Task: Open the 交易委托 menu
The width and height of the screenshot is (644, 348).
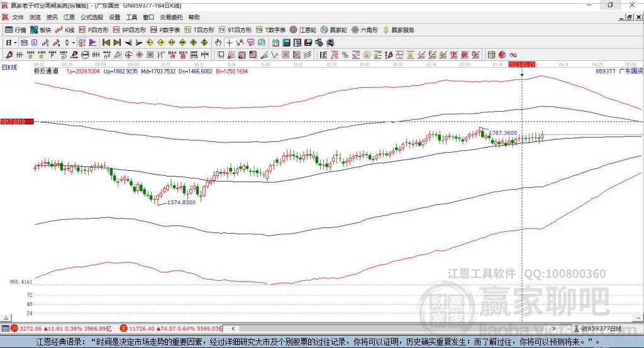Action: (171, 17)
